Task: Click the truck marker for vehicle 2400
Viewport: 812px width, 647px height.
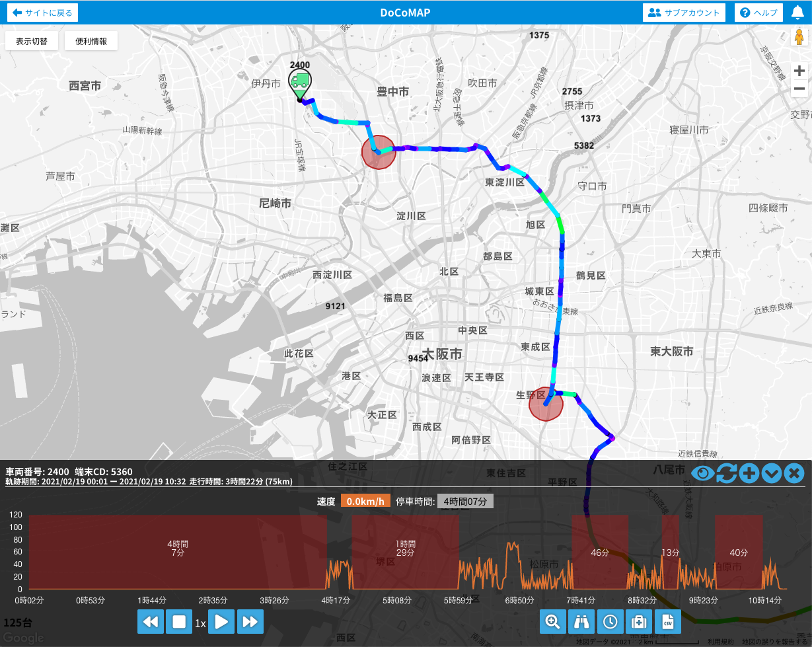Action: 300,82
